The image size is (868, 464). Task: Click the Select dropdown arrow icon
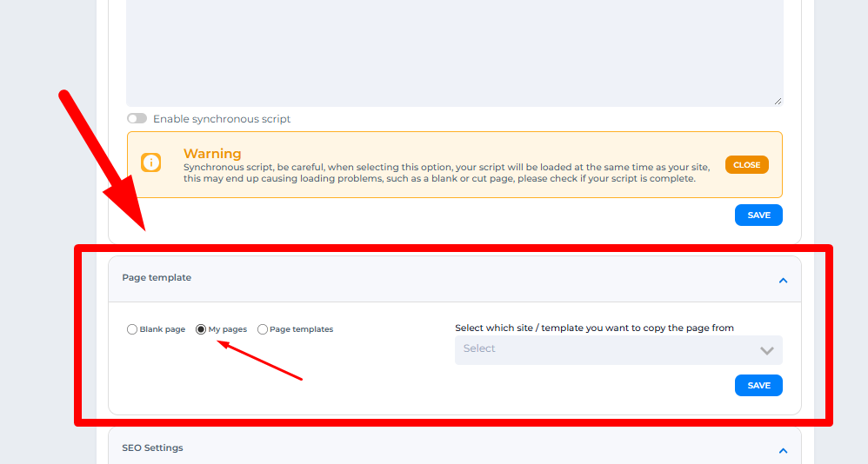point(766,350)
